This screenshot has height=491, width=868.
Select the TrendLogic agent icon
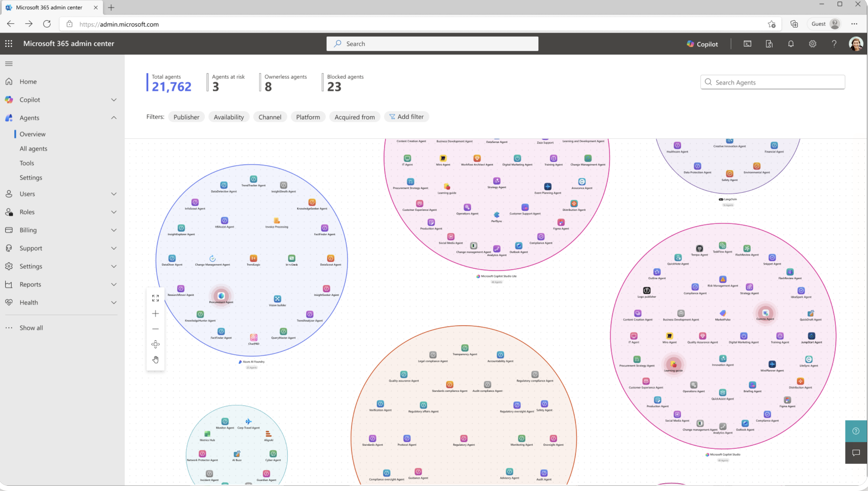point(253,258)
